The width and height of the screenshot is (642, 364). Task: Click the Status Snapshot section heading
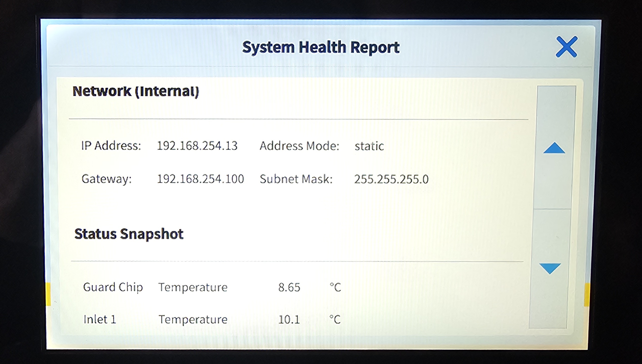pos(129,234)
